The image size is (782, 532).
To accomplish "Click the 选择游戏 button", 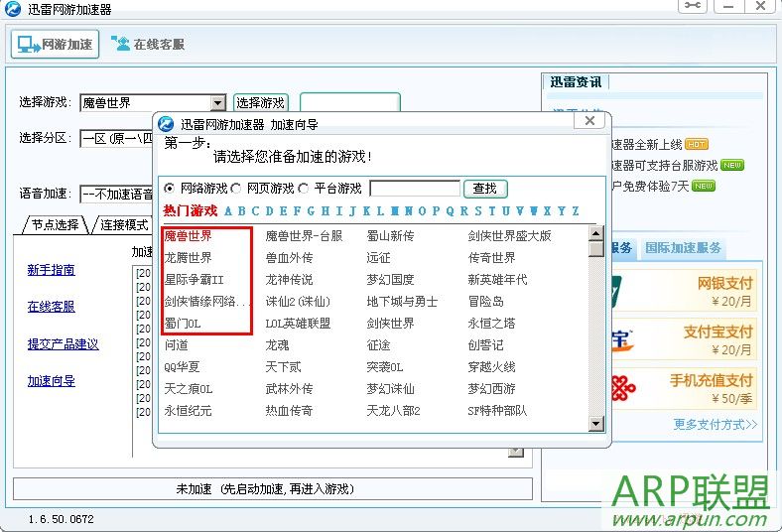I will coord(260,102).
